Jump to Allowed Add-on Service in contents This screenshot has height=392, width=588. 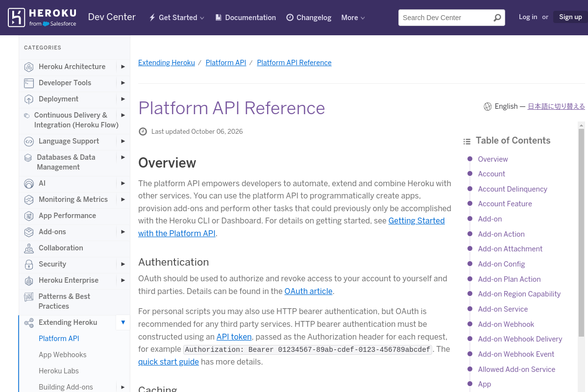click(516, 369)
